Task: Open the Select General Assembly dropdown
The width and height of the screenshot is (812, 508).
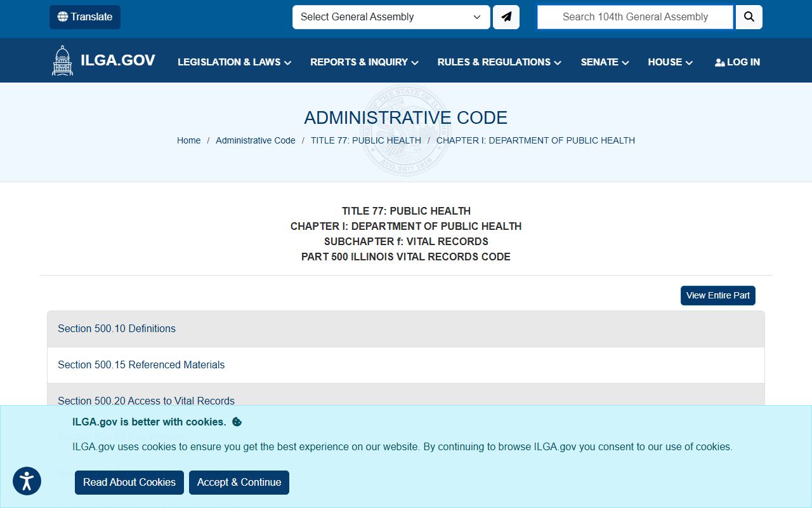Action: pos(391,17)
